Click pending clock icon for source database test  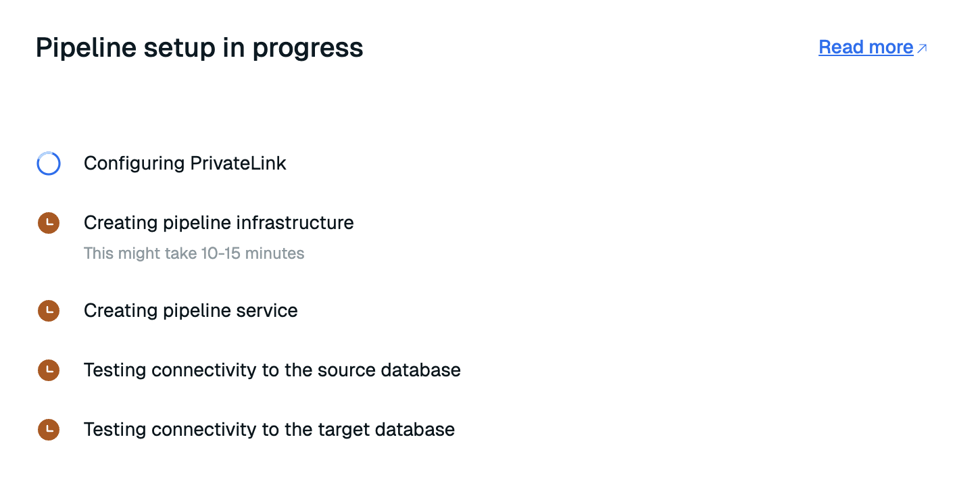49,370
